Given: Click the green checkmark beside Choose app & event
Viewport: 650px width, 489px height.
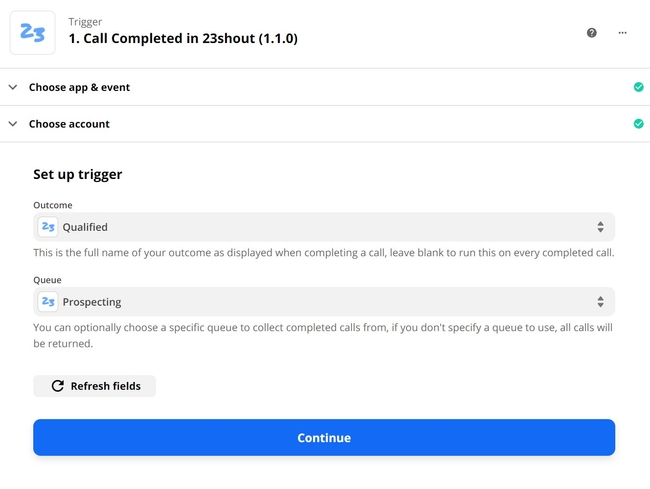Looking at the screenshot, I should pyautogui.click(x=638, y=87).
